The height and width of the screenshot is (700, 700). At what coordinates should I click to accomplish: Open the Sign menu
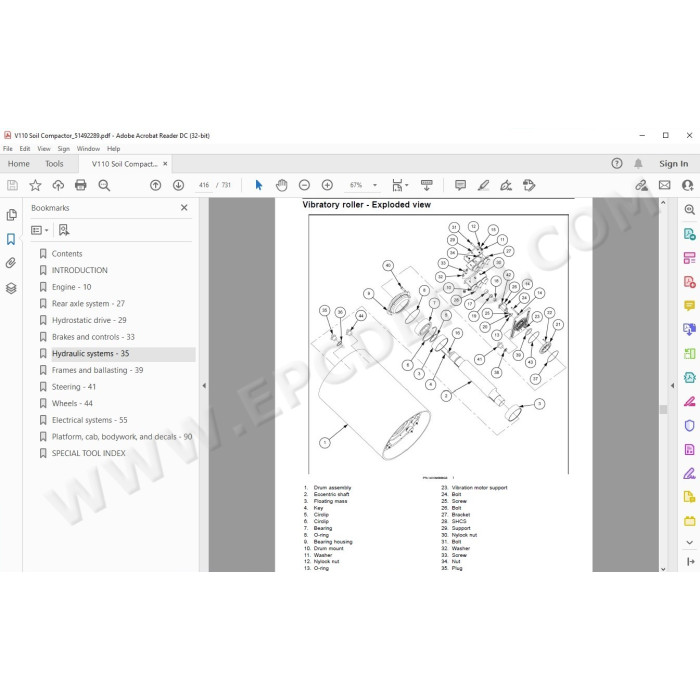(63, 149)
